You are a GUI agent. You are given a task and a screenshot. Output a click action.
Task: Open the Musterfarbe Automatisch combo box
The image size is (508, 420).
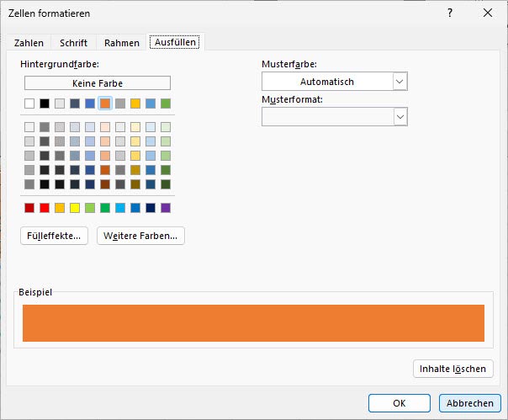(335, 82)
